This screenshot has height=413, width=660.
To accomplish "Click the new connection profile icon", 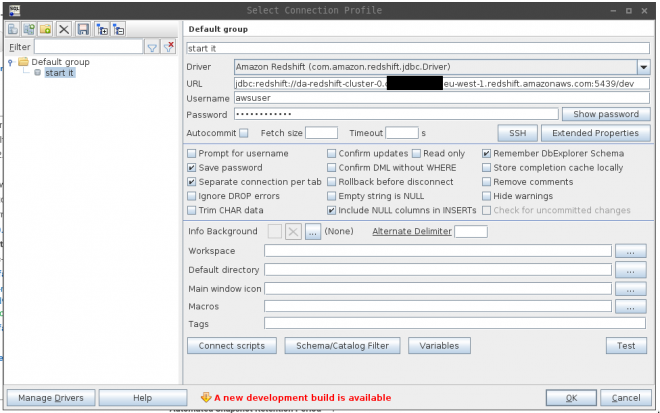I will (x=15, y=29).
